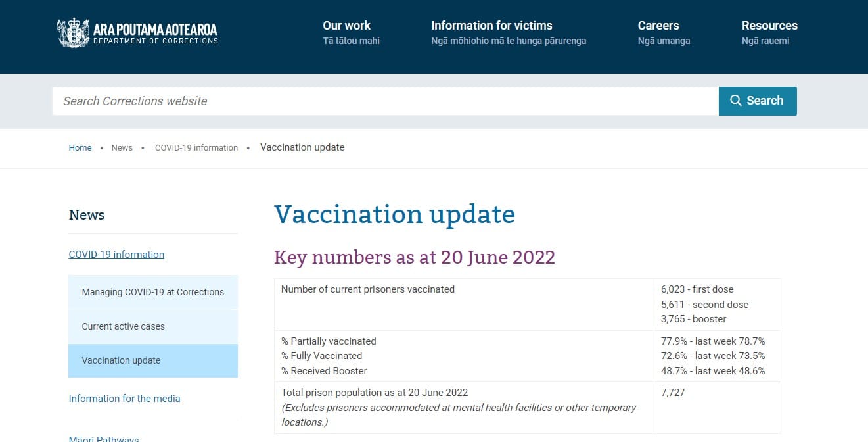Screen dimensions: 868x442
Task: Open the News breadcrumb link
Action: pyautogui.click(x=122, y=148)
